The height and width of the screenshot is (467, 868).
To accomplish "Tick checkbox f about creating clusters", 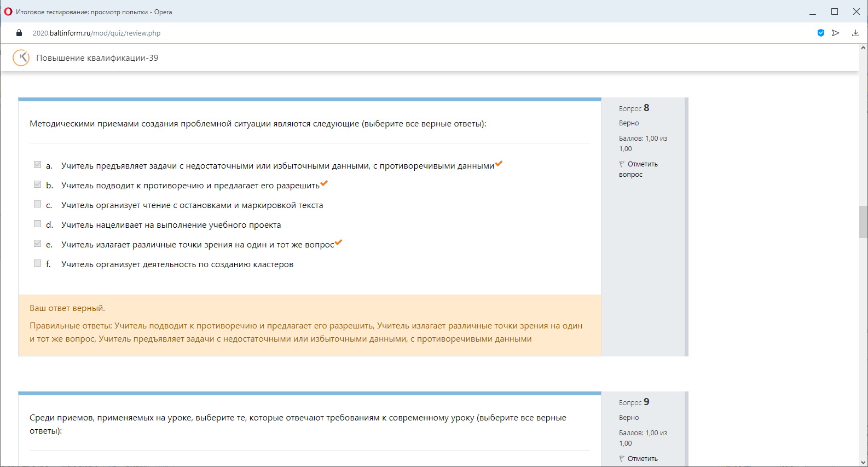I will pos(37,263).
